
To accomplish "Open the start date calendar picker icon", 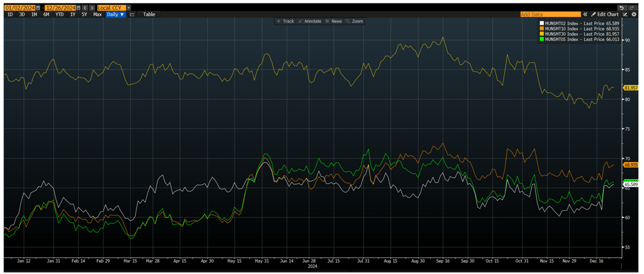I will coord(38,8).
